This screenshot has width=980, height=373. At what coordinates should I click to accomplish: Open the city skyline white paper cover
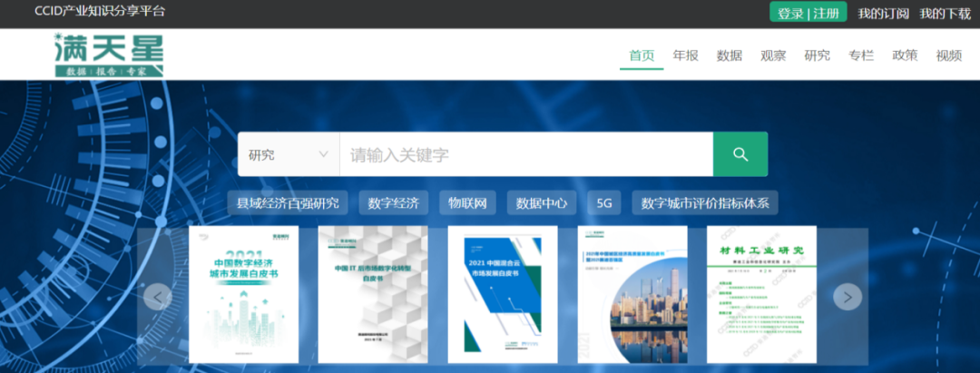tap(632, 294)
